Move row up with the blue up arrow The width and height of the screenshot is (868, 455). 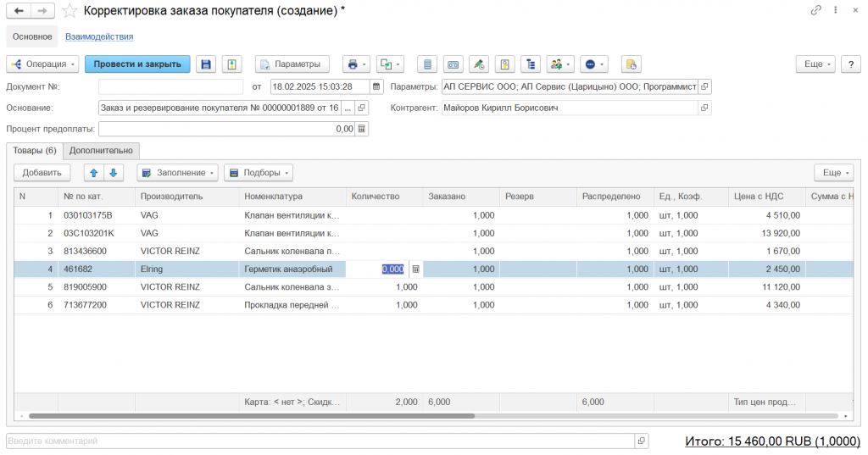coord(94,173)
